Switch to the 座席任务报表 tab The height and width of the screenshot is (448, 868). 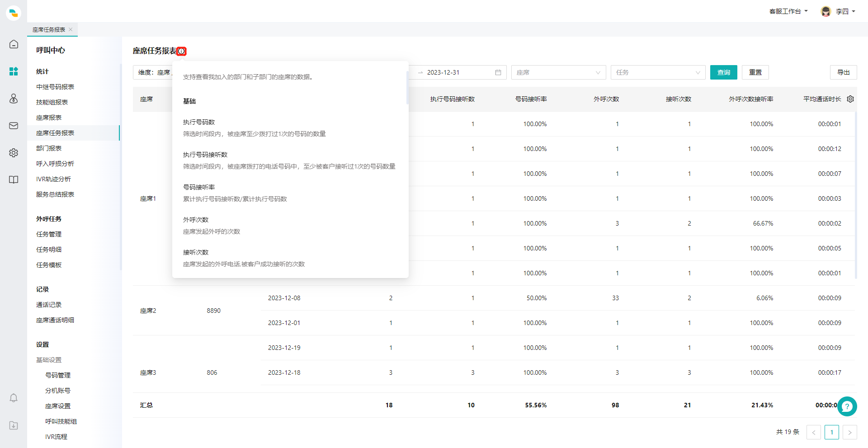click(x=49, y=29)
